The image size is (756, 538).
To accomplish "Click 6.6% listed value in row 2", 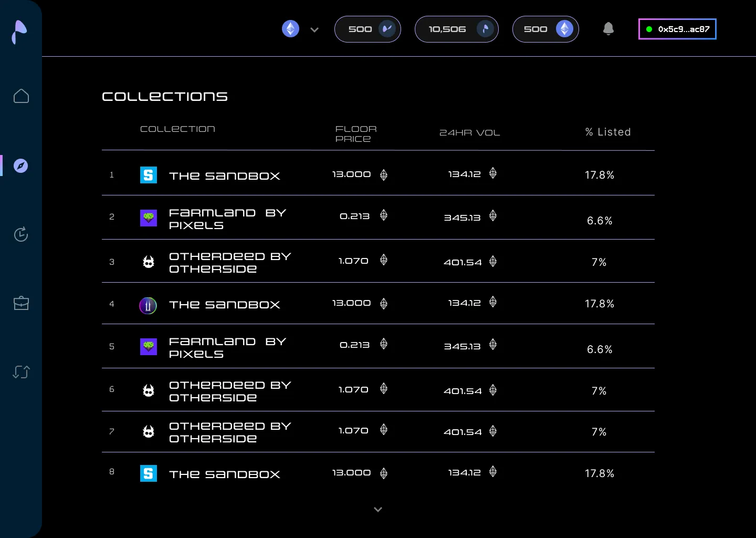I will (x=600, y=221).
